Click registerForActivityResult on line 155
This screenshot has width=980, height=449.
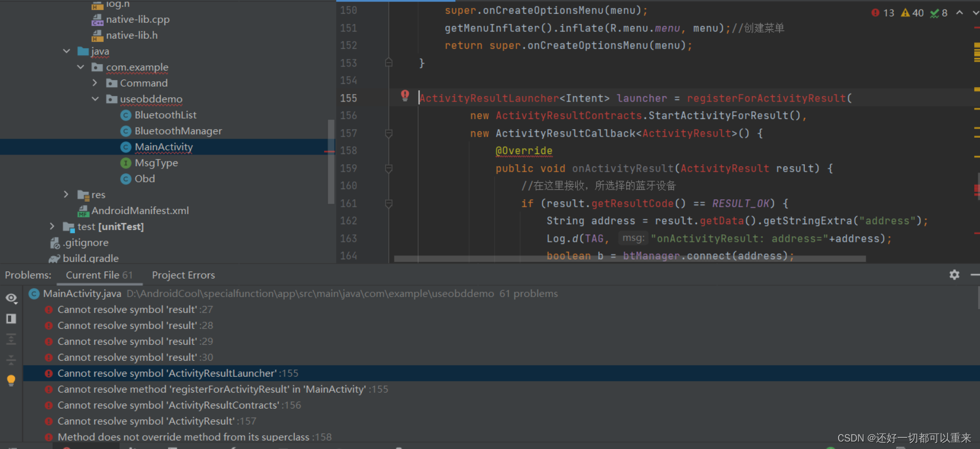766,98
